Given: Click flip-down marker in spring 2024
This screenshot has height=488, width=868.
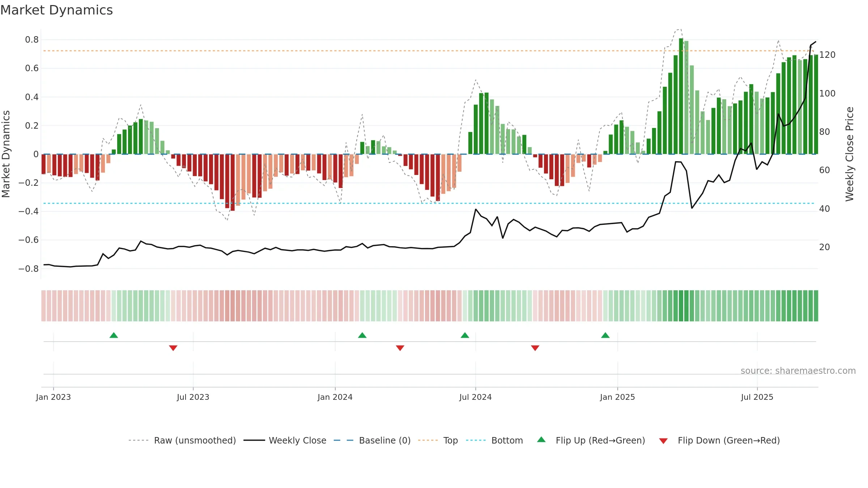Looking at the screenshot, I should (x=400, y=348).
